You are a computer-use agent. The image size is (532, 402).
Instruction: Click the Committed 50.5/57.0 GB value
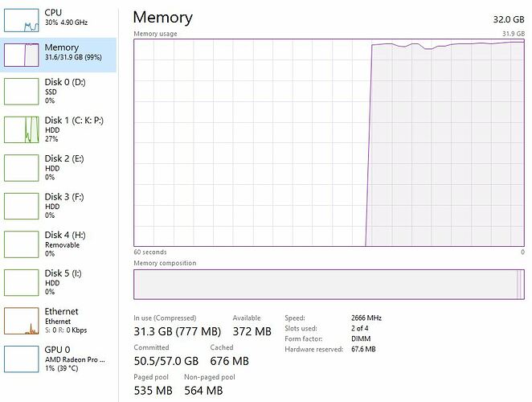(x=166, y=361)
